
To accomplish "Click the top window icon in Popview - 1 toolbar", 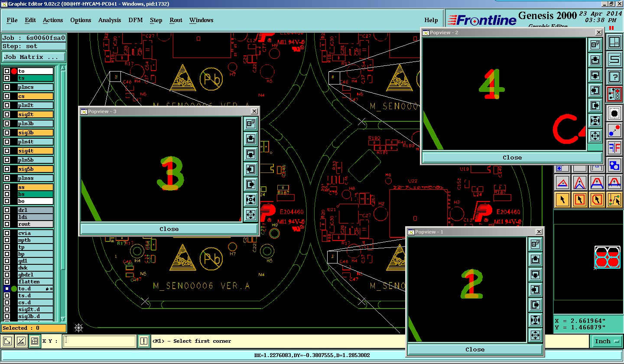I will tap(535, 244).
